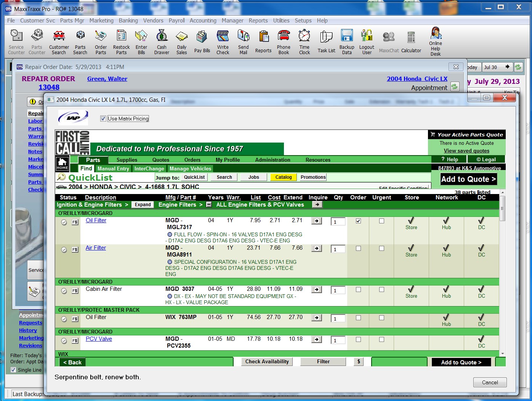This screenshot has width=532, height=401.
Task: Check Order box for WIX 763MP
Action: tap(358, 318)
